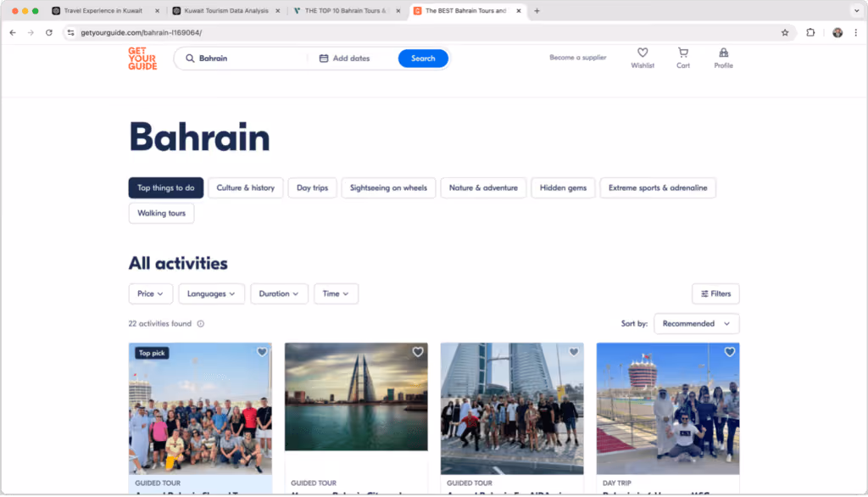
Task: Close The BEST Bahrain Tours tab
Action: (x=519, y=10)
